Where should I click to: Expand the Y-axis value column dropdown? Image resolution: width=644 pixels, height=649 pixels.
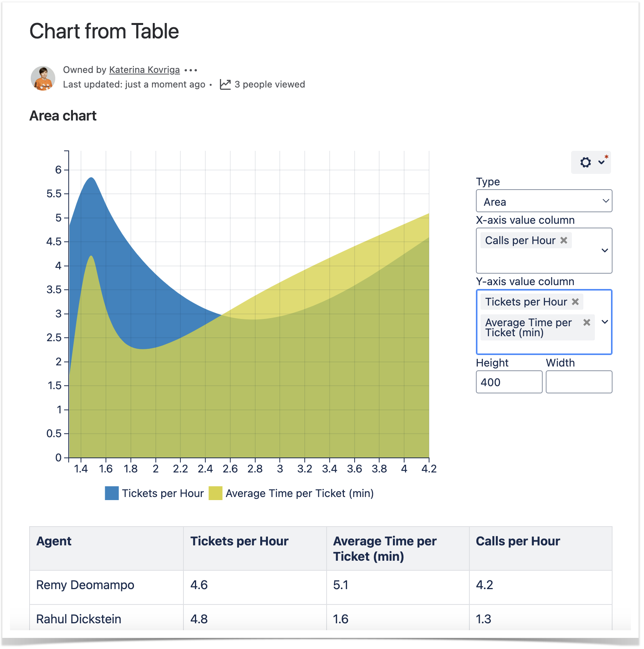pyautogui.click(x=604, y=322)
